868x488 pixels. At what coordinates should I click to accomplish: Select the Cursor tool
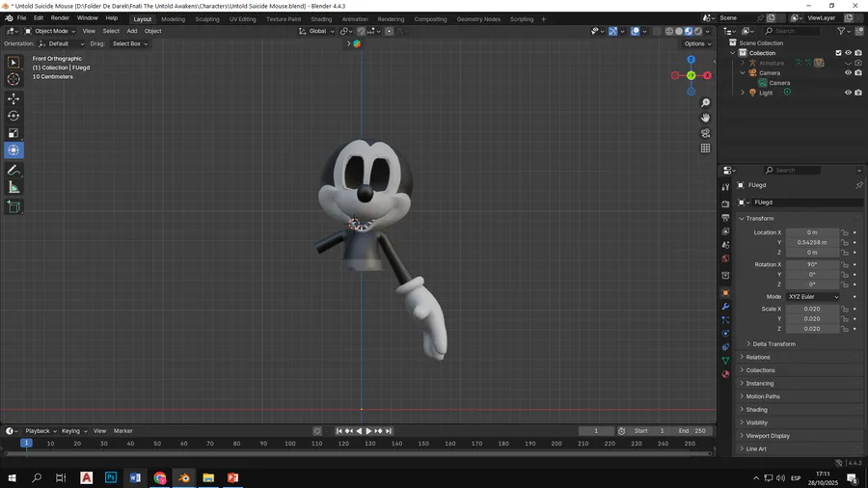[x=14, y=79]
